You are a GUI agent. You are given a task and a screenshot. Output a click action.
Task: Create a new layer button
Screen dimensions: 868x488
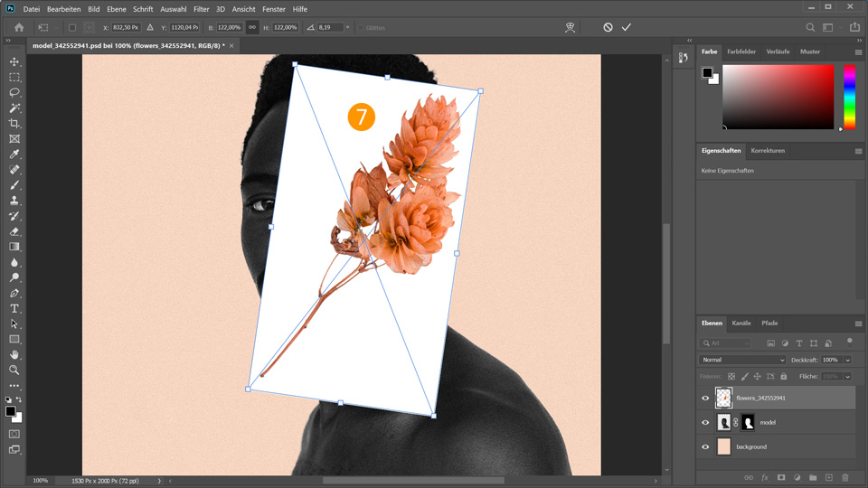pyautogui.click(x=829, y=477)
